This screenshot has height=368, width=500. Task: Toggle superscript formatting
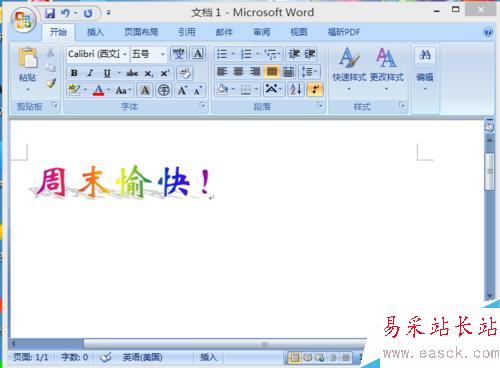[x=165, y=73]
